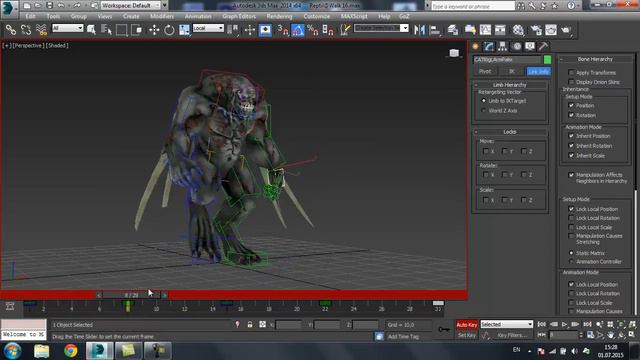The height and width of the screenshot is (360, 640).
Task: Enable Scale Z lock checkbox
Action: coord(524,200)
